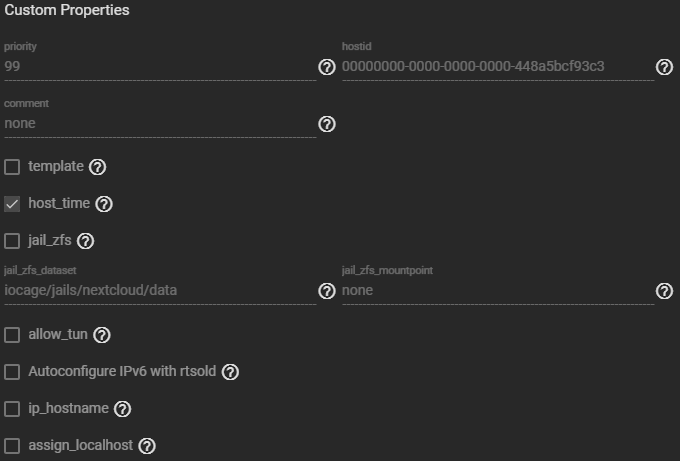Uncheck the host_time checkbox
The width and height of the screenshot is (680, 461).
12,204
